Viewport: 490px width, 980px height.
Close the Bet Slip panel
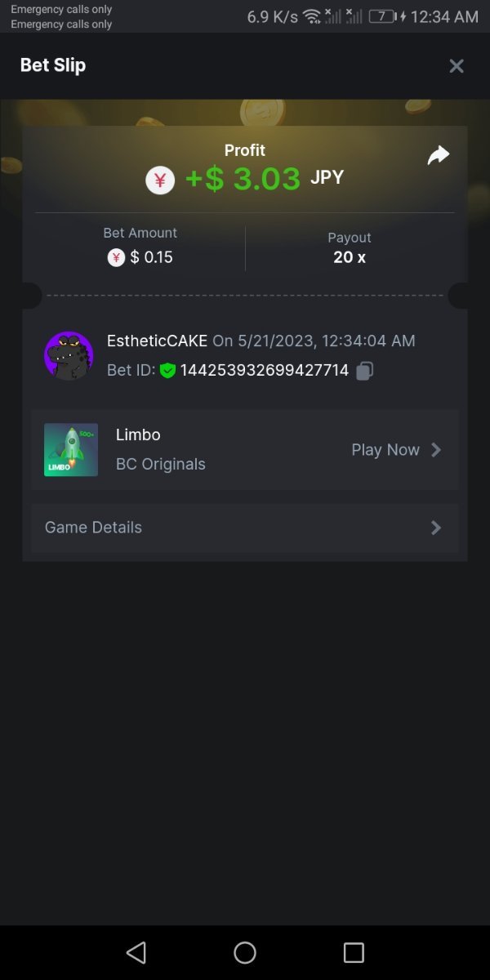[x=457, y=66]
